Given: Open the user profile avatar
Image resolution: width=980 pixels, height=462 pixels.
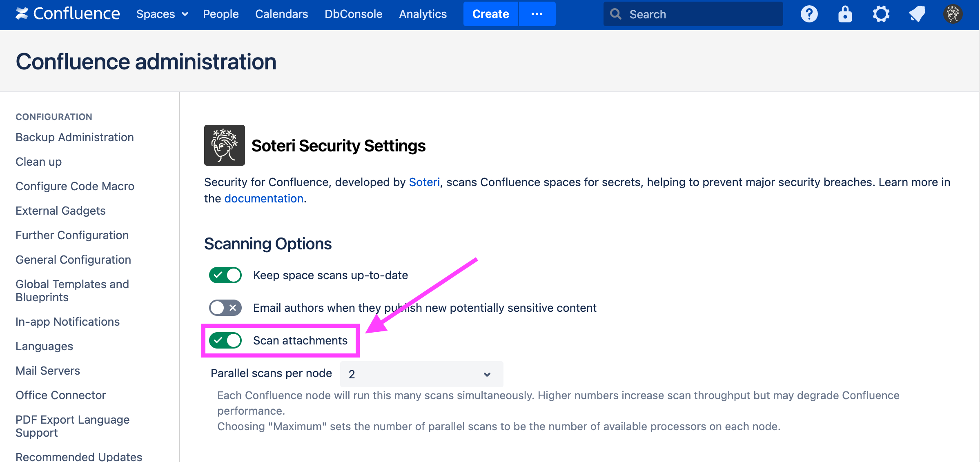Looking at the screenshot, I should coord(953,14).
